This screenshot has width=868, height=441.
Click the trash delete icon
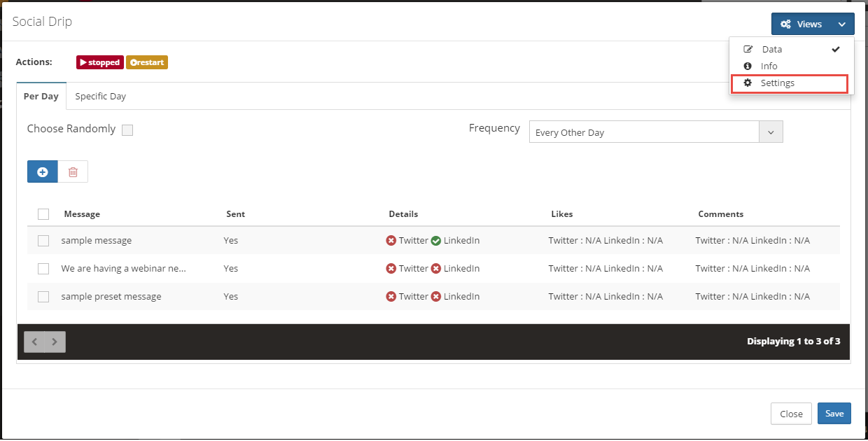pos(73,171)
